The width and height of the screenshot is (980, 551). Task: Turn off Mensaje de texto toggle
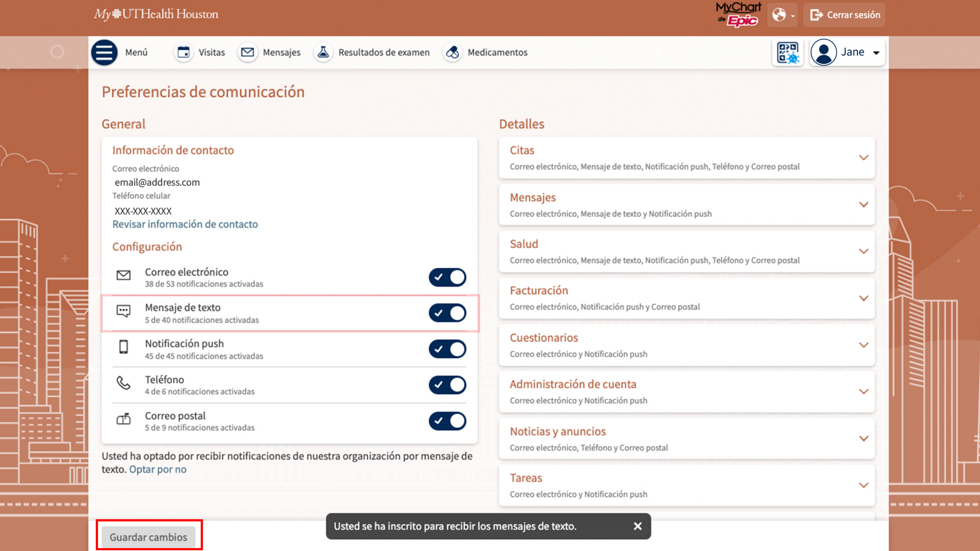[x=447, y=313]
